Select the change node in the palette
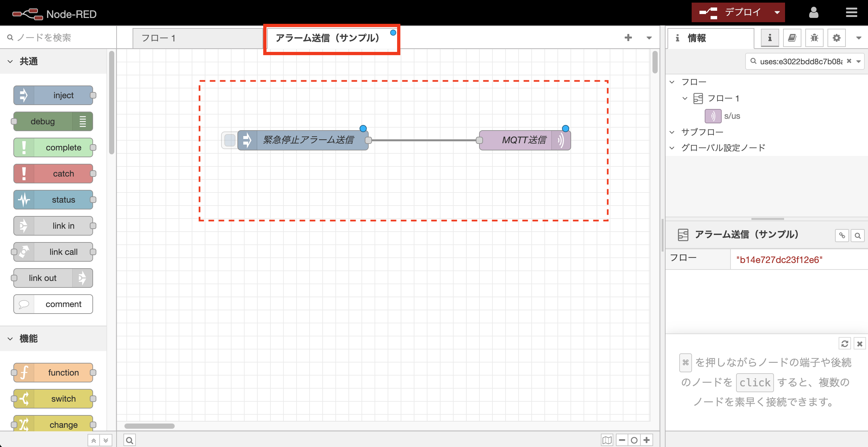 point(53,424)
